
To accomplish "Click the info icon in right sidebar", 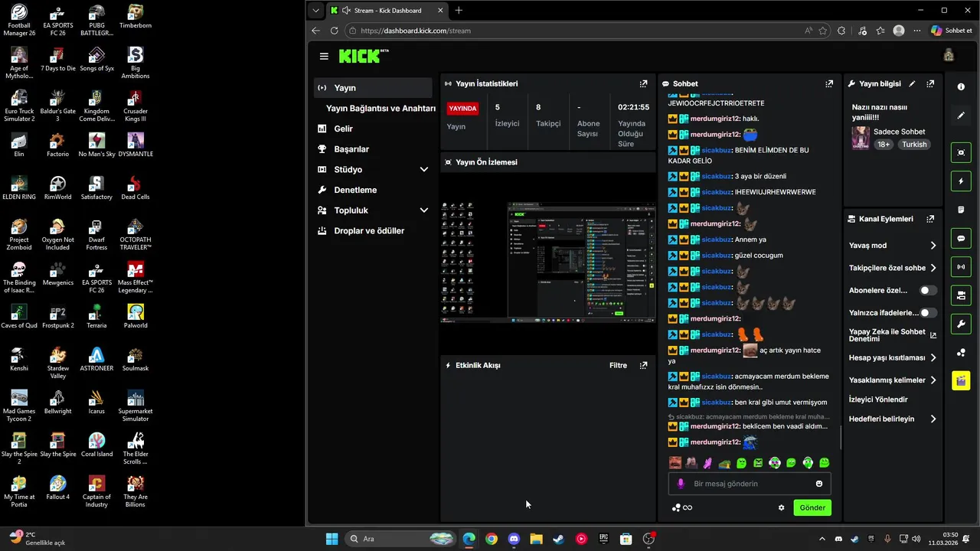I will point(961,86).
